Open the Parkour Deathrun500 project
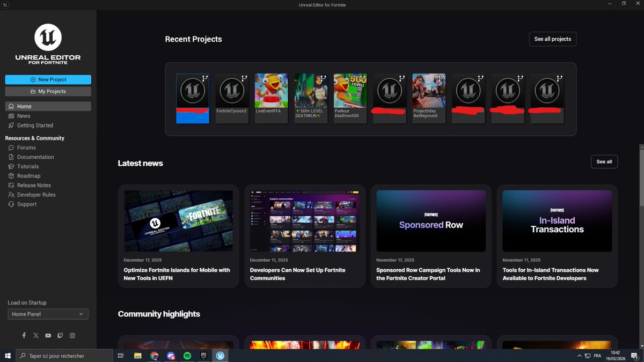Screen dimensions: 644x362 pyautogui.click(x=350, y=99)
